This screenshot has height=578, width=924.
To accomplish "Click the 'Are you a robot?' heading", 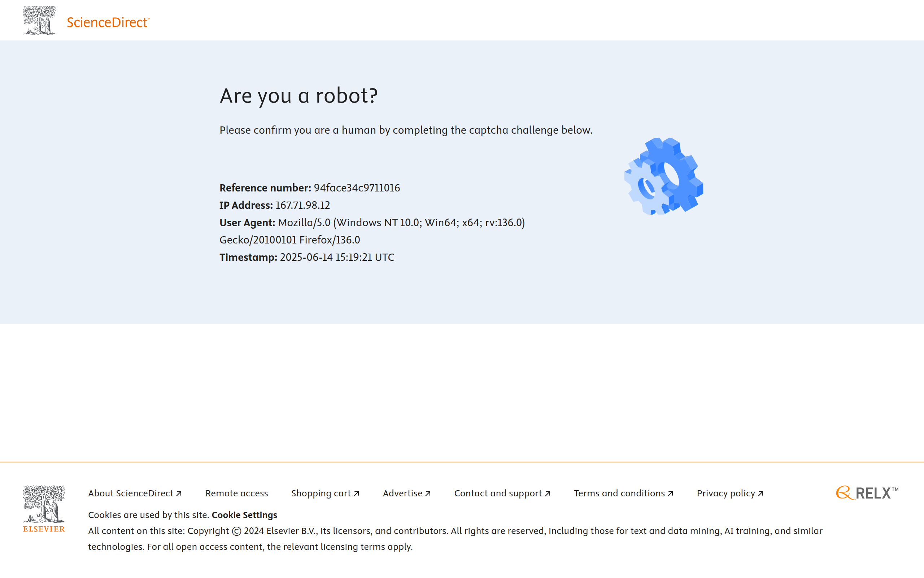I will tap(298, 96).
